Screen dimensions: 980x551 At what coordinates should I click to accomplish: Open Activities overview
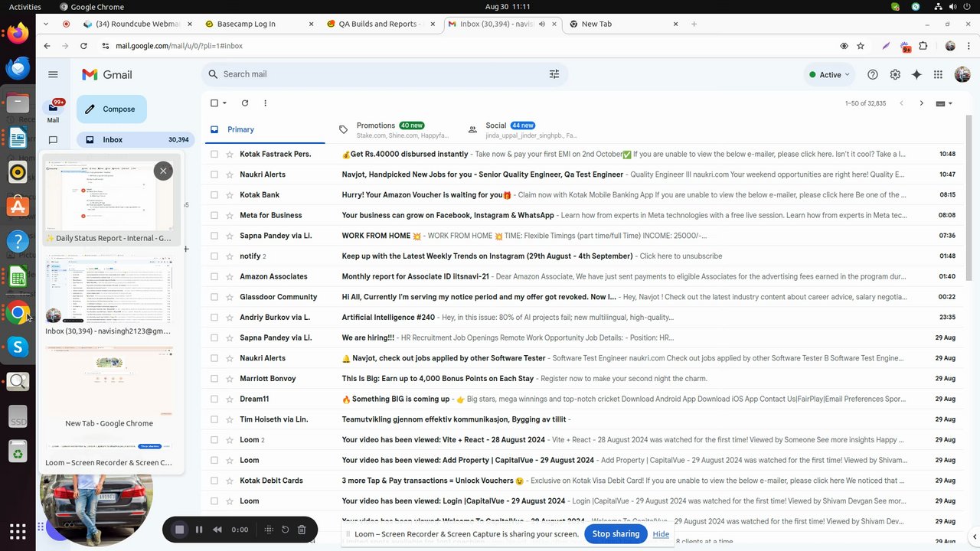coord(25,7)
